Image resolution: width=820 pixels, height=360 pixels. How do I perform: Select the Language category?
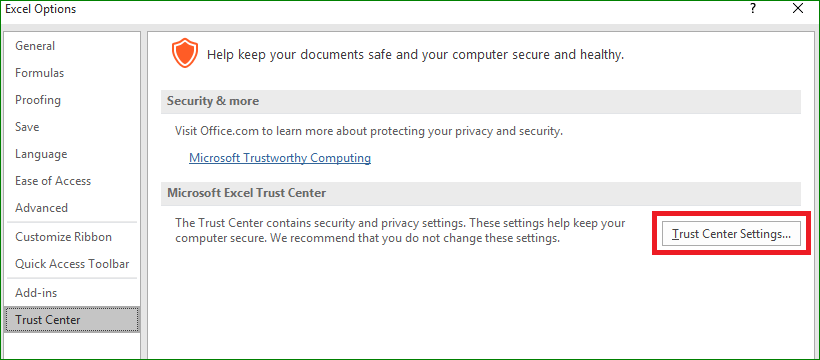pos(41,154)
